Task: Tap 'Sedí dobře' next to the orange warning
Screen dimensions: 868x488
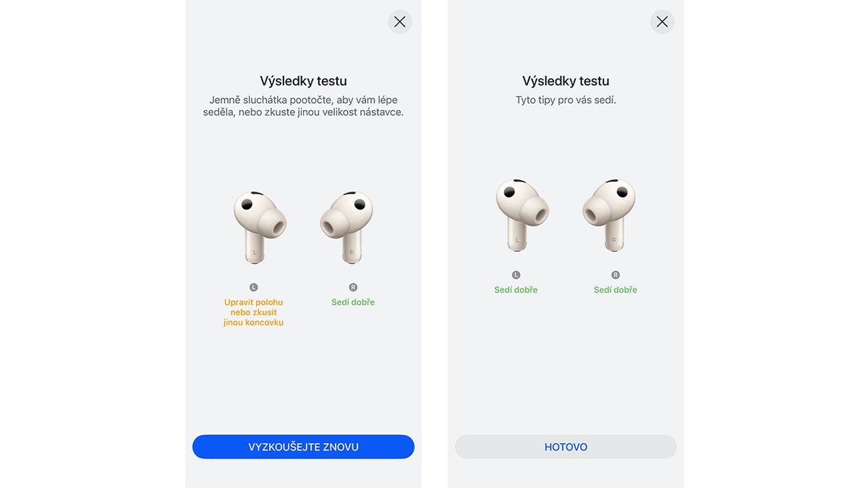Action: [353, 302]
